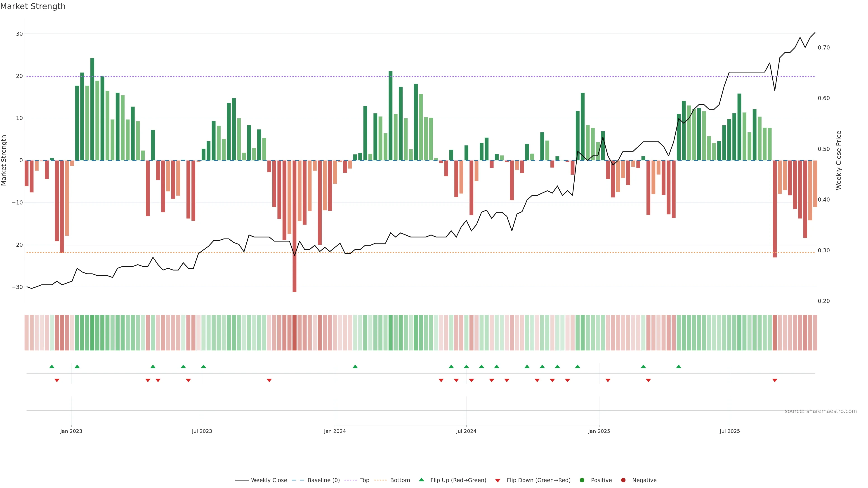Click Flip Up green triangle legend icon
This screenshot has width=868, height=488.
421,480
